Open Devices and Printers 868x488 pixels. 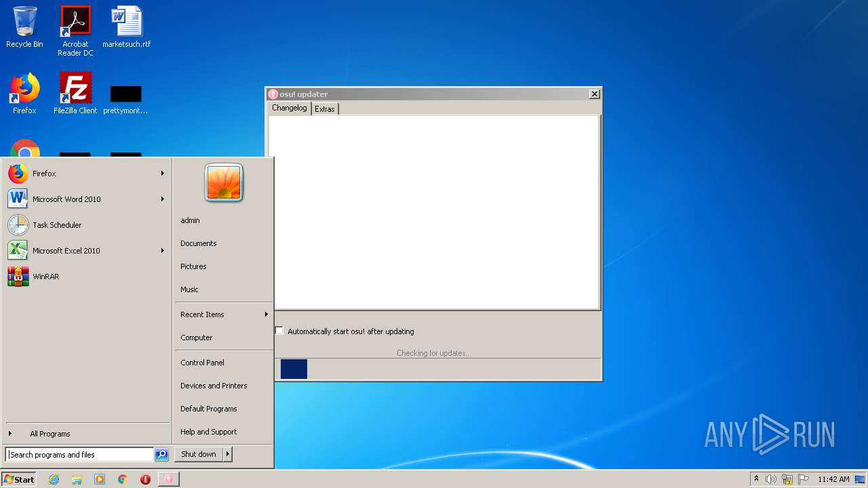tap(223, 386)
